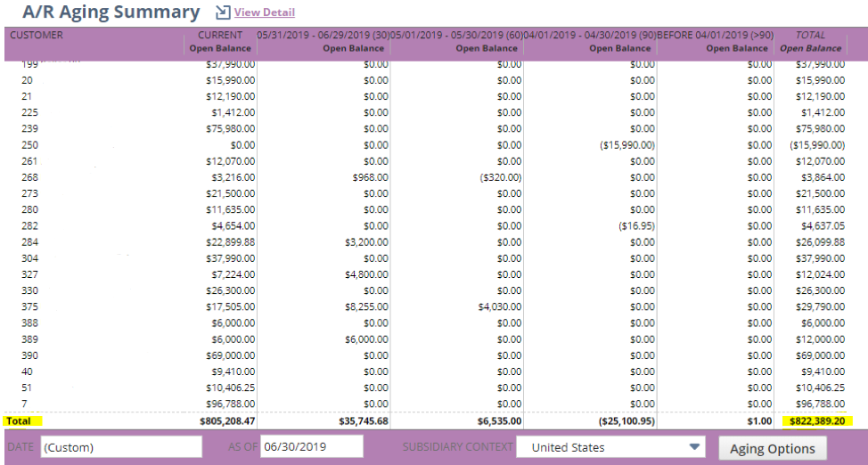Open the Date (Custom) selector field

(x=121, y=447)
